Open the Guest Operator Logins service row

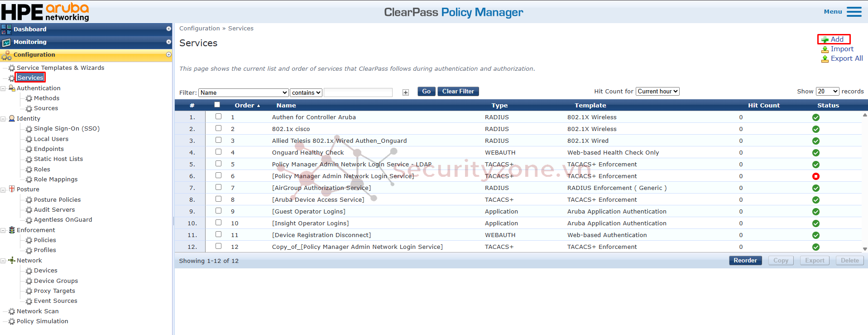(309, 212)
